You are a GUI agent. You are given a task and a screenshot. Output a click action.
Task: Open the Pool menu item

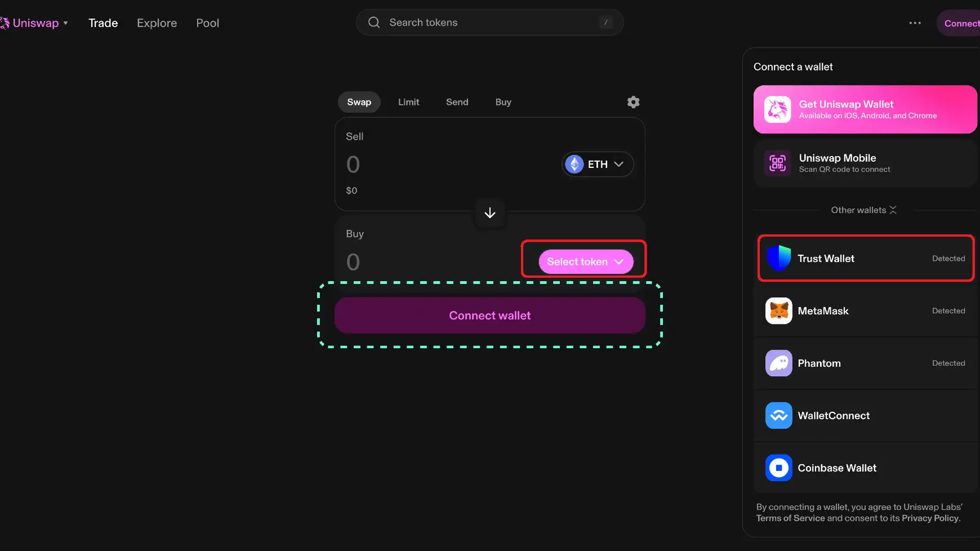[208, 23]
